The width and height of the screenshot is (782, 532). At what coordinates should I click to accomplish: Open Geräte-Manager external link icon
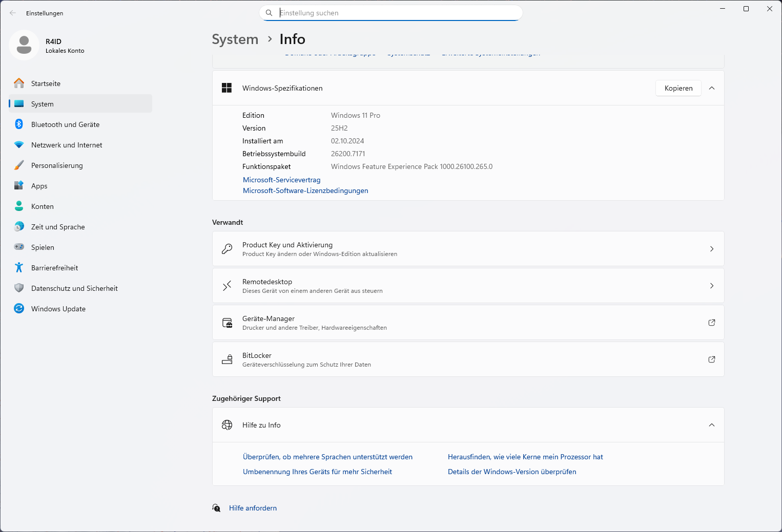click(x=711, y=323)
